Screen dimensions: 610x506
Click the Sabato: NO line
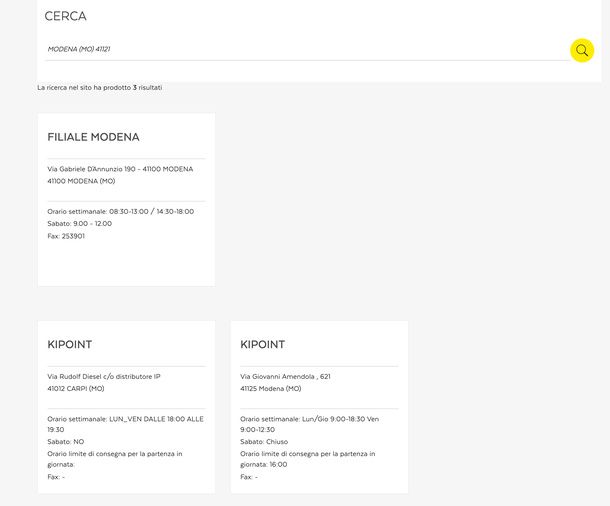tap(66, 442)
